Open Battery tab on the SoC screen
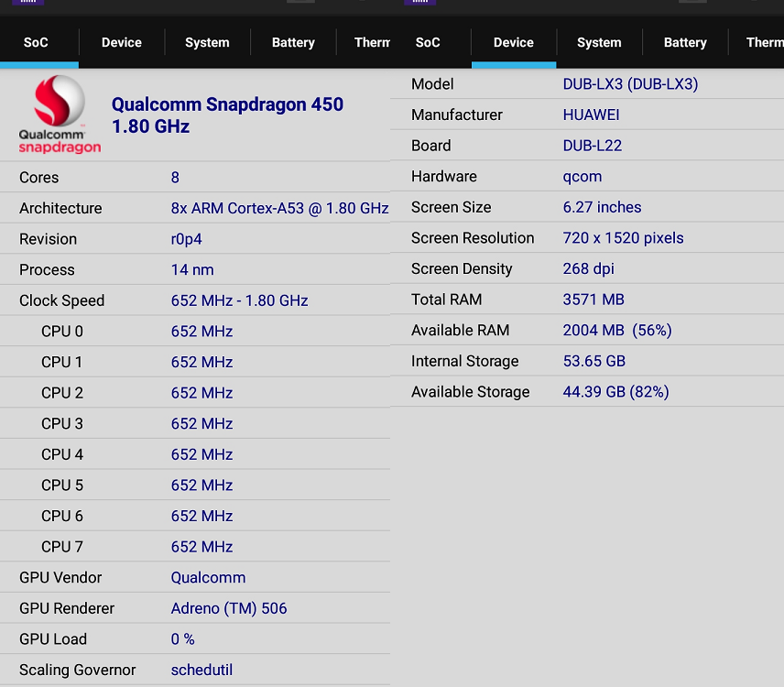Viewport: 784px width, 687px height. click(x=293, y=42)
